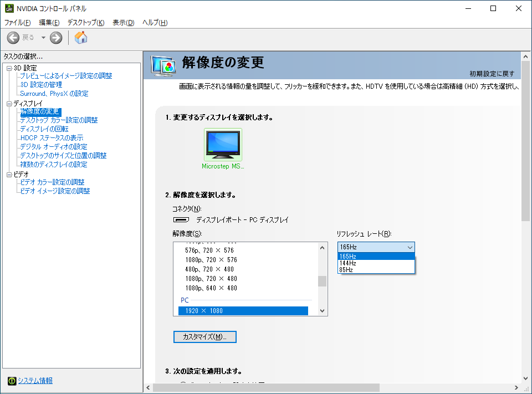Click main panel scroll up arrow
The image size is (532, 394).
pos(525,57)
